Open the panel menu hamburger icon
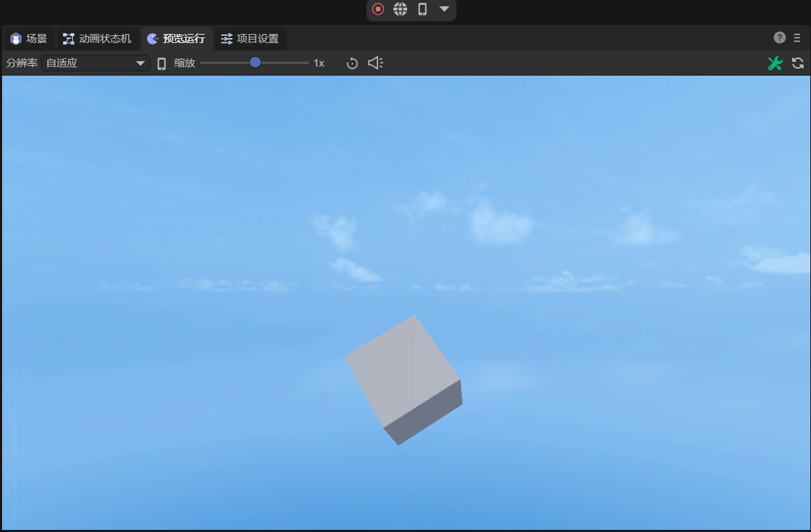Viewport: 811px width, 532px height. (x=798, y=37)
